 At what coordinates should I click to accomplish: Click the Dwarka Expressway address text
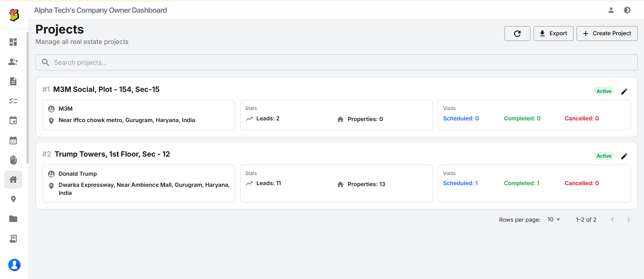tap(144, 189)
